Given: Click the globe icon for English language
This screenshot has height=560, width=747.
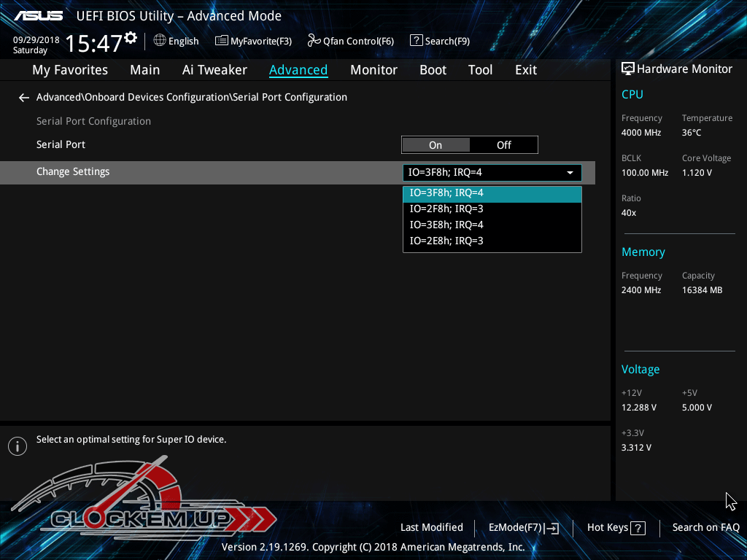Looking at the screenshot, I should point(160,41).
